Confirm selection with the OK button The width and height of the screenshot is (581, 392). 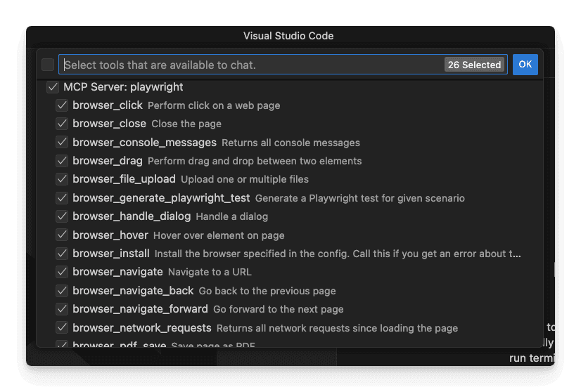525,65
